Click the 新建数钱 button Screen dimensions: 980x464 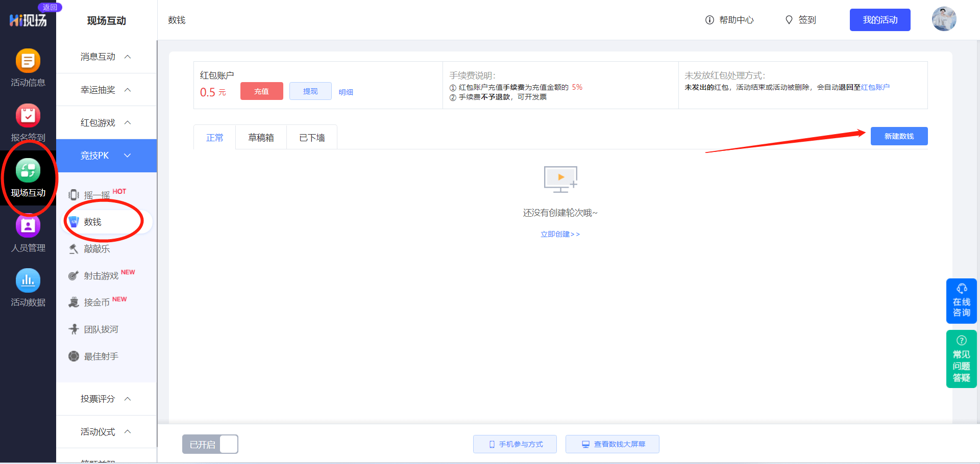(x=899, y=136)
